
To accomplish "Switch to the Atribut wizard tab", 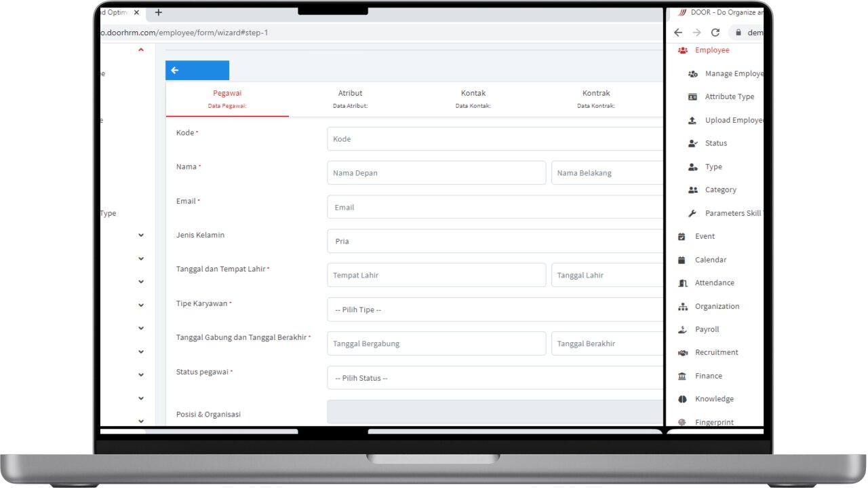I will pos(350,98).
